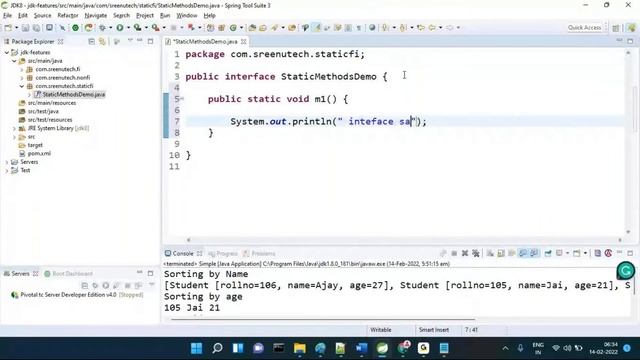
Task: Click Remove All Terminated Launches icon
Action: [x=476, y=253]
